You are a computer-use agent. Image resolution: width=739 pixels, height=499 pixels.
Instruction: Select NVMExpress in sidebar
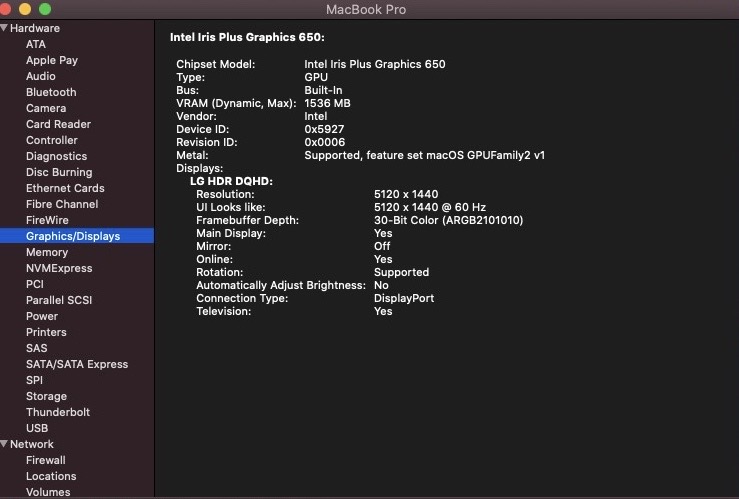59,269
